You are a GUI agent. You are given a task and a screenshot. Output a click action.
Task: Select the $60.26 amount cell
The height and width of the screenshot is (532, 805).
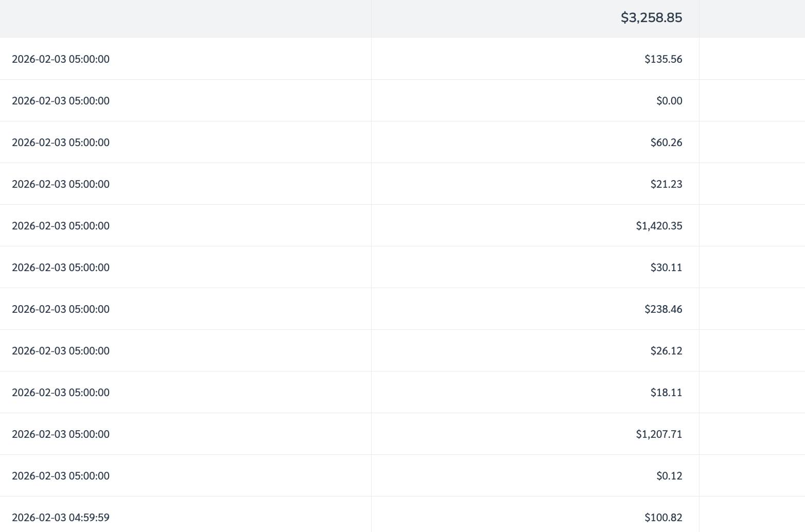pos(666,143)
